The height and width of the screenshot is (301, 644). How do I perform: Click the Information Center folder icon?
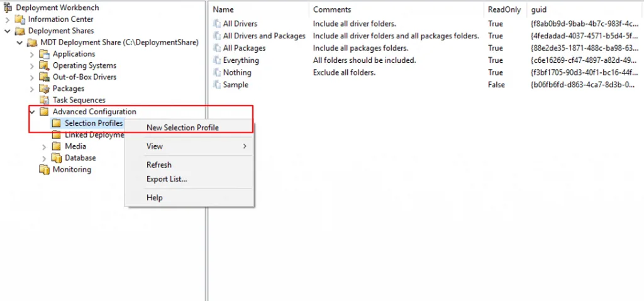coord(19,19)
